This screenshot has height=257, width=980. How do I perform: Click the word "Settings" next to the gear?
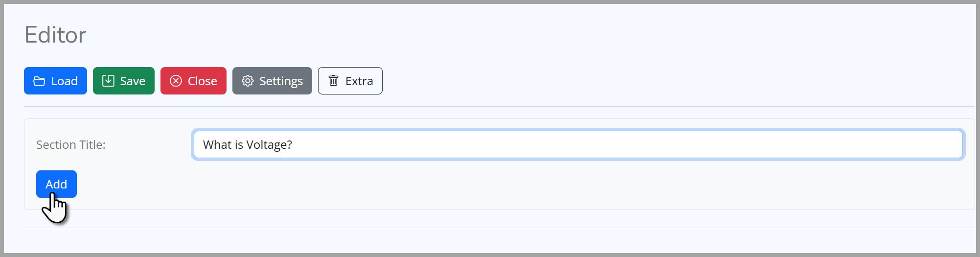point(281,81)
